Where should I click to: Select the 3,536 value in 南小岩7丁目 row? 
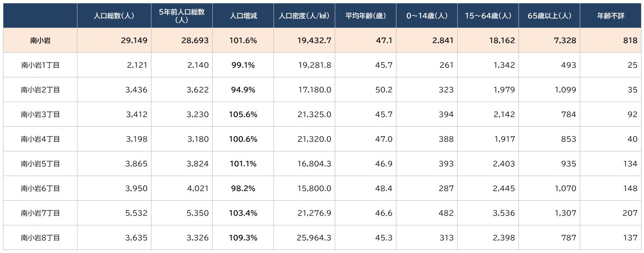[504, 213]
